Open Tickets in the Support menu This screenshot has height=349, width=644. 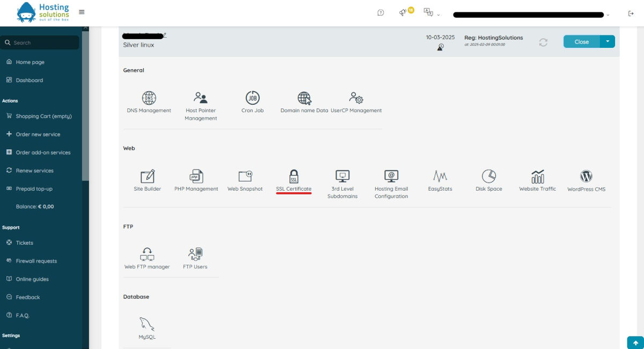pos(25,243)
